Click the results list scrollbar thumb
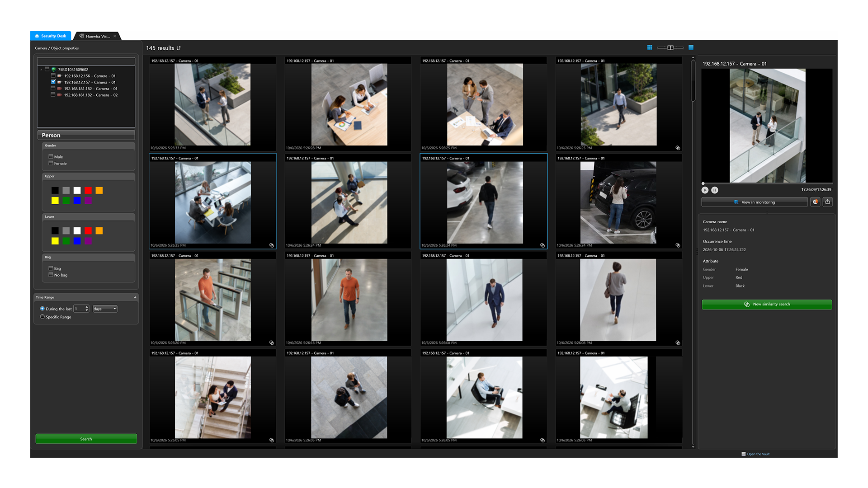868x488 pixels. click(x=693, y=81)
